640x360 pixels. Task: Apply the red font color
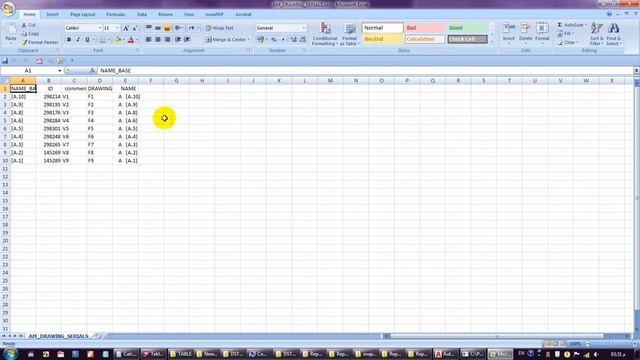131,40
